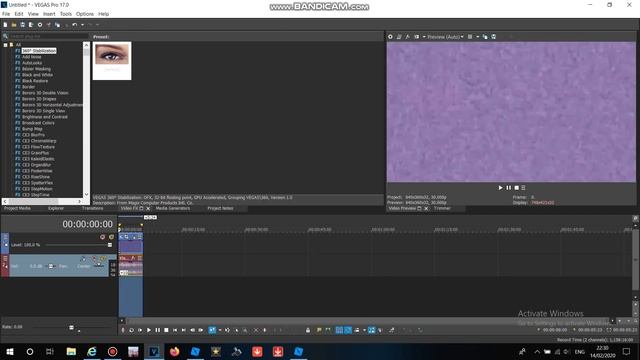Switch to the Project Media tab
640x360 pixels.
pyautogui.click(x=17, y=208)
